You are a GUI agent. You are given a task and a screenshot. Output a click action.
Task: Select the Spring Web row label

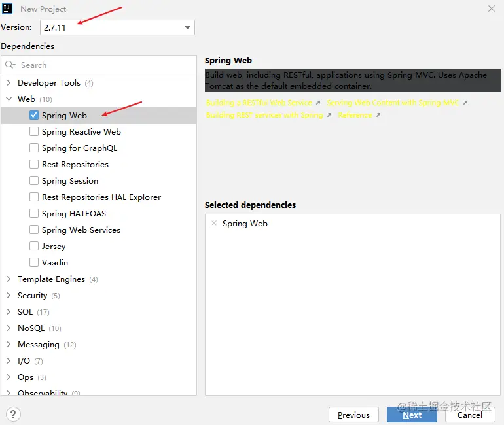64,116
